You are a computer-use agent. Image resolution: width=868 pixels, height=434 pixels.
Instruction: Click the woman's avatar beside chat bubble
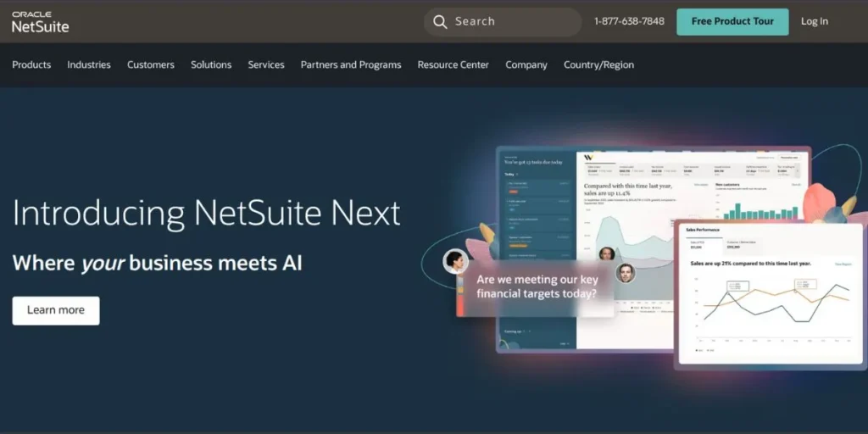pyautogui.click(x=455, y=261)
